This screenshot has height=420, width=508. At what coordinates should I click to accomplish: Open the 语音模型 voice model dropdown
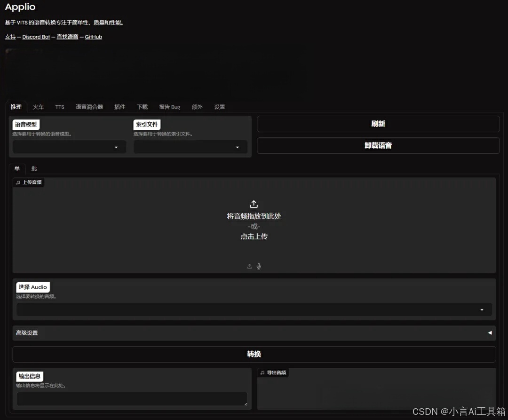click(x=69, y=147)
